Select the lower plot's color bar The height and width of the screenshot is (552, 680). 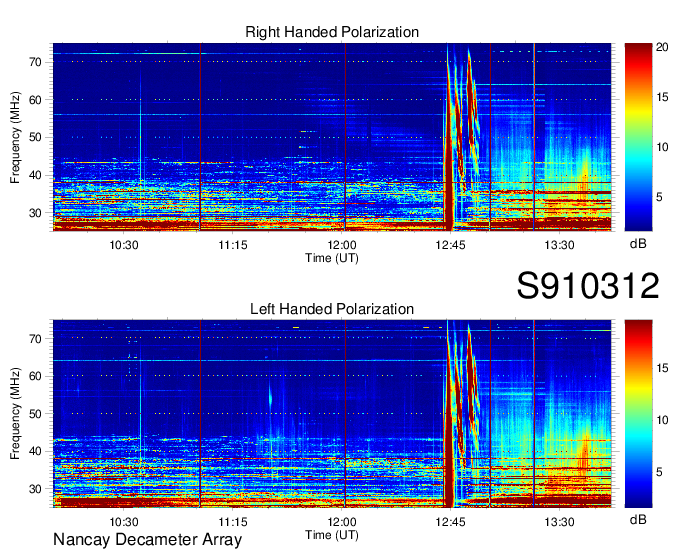click(638, 414)
